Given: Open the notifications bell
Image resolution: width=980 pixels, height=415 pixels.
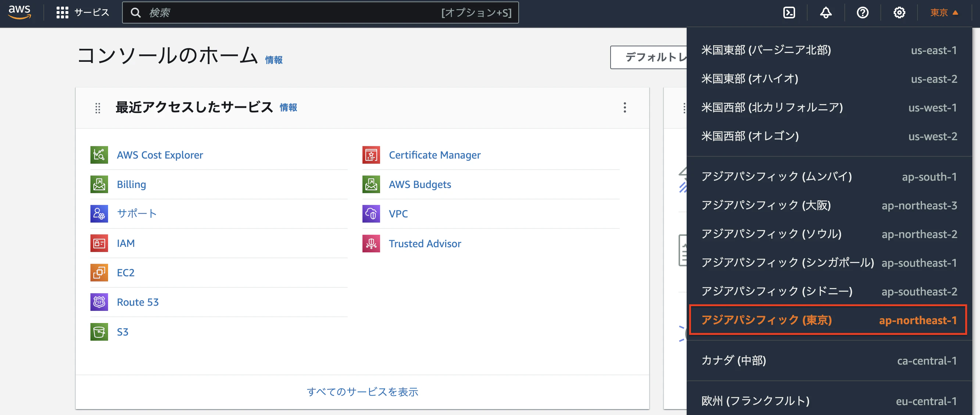Looking at the screenshot, I should [x=826, y=13].
